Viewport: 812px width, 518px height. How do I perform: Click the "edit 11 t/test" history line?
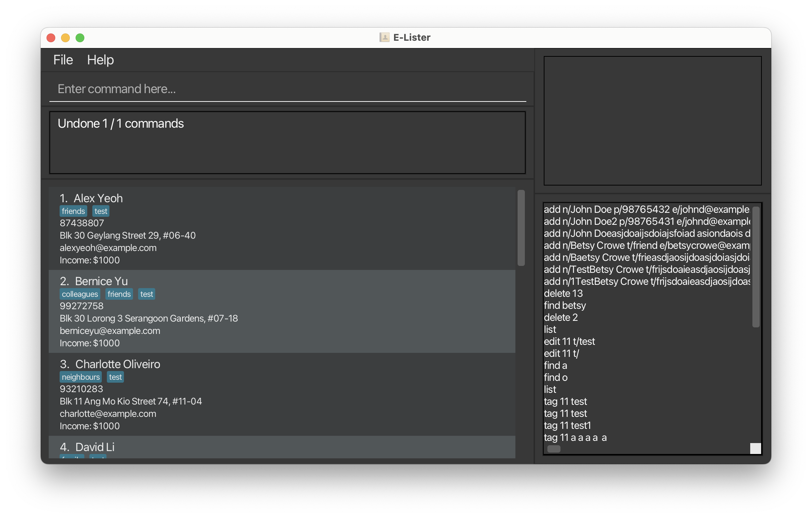click(x=569, y=341)
